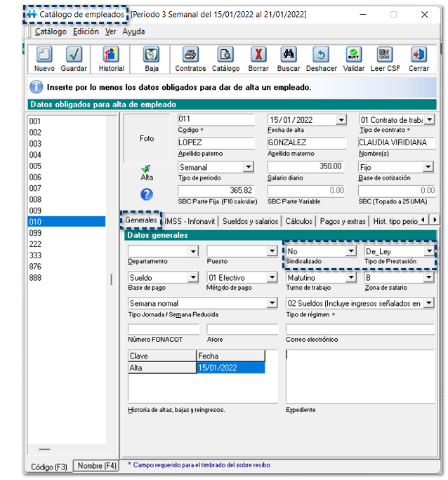
Task: Click the blue help question mark icon
Action: (147, 194)
